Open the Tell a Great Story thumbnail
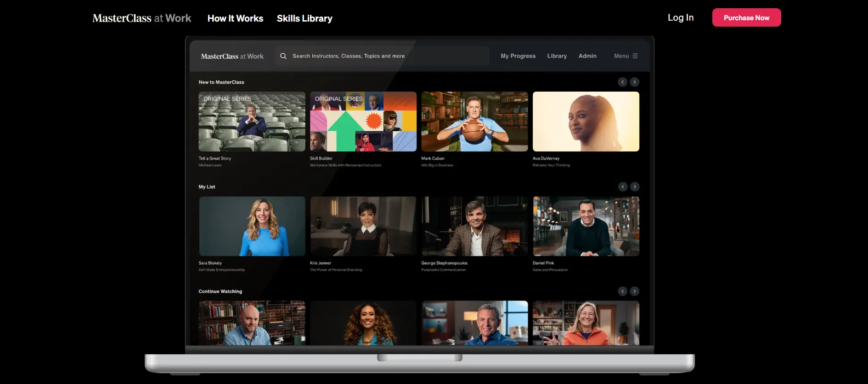Screen dimensions: 868x384 pos(252,122)
